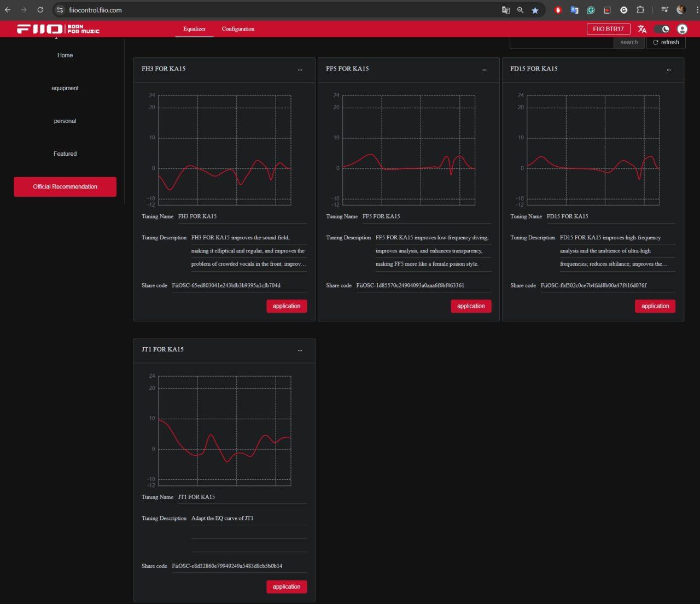Image resolution: width=700 pixels, height=604 pixels.
Task: Open the personal sidebar item
Action: point(65,121)
